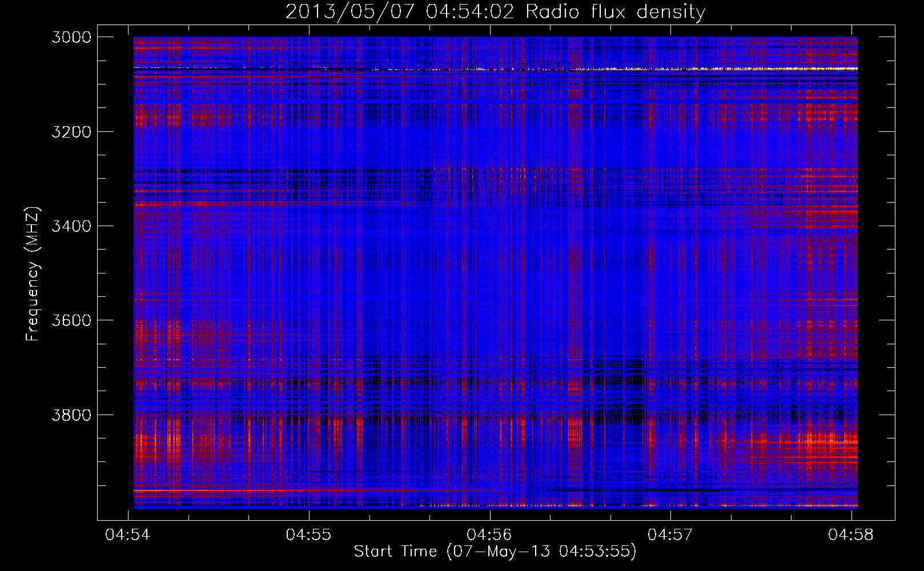Image resolution: width=924 pixels, height=571 pixels.
Task: Click the 04:58 time tick label
Action: point(851,534)
